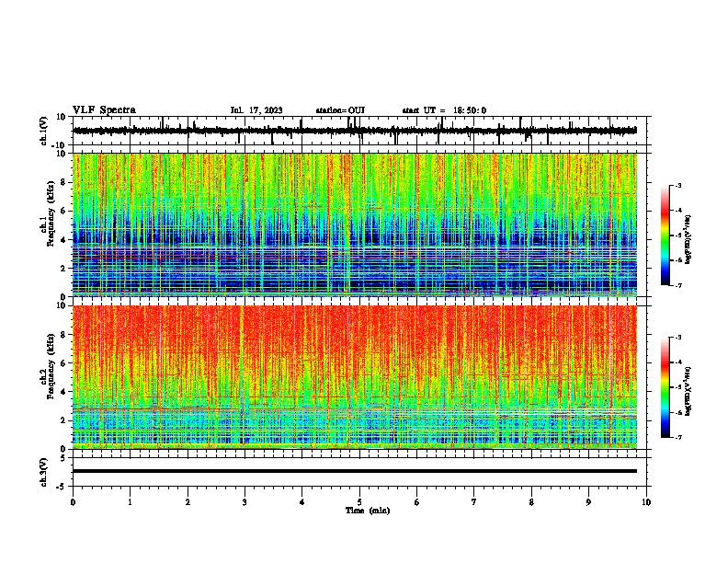Click the time axis tick label '4'
728x563 pixels.
(x=302, y=502)
